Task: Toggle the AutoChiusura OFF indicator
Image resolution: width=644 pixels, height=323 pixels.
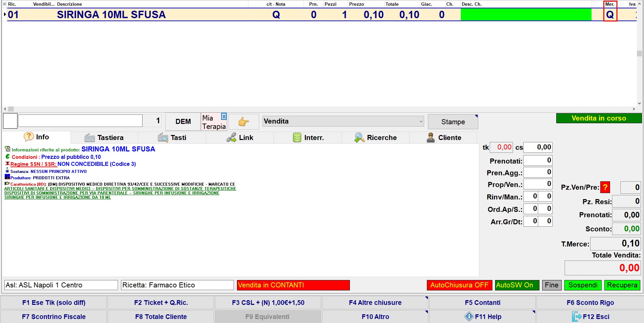Action: click(x=459, y=285)
